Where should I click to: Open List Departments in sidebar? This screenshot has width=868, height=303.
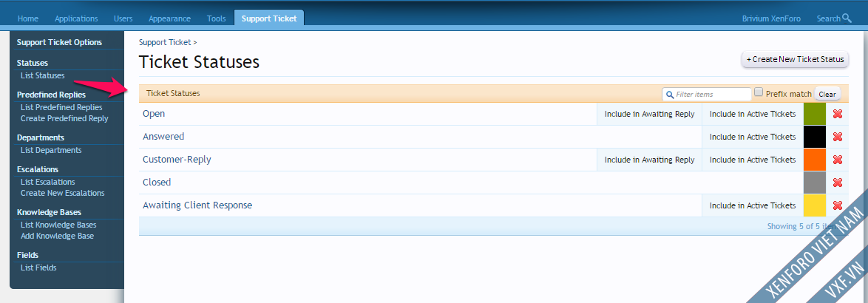click(51, 150)
